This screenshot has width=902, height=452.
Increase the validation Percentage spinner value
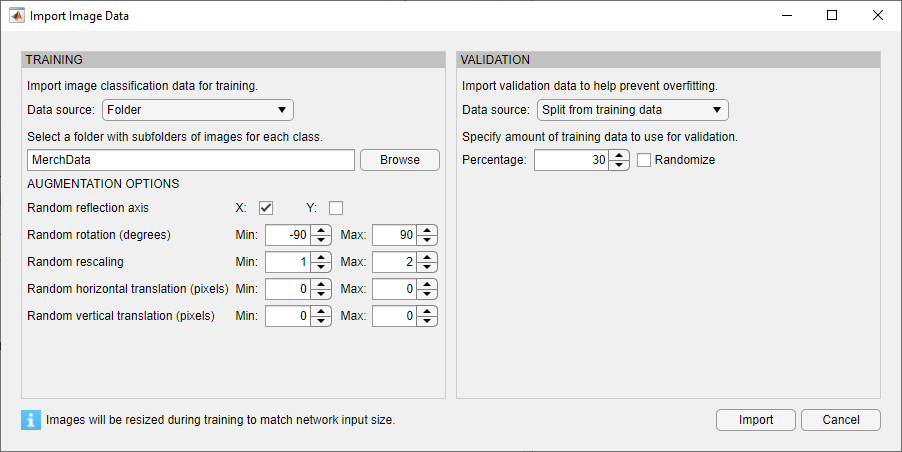tap(620, 155)
